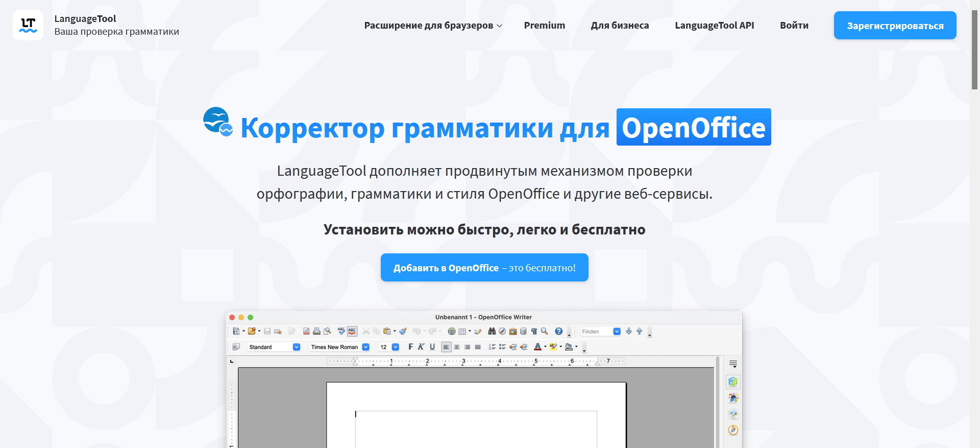Click the Find Previous up arrow
Image resolution: width=980 pixels, height=448 pixels.
point(639,331)
